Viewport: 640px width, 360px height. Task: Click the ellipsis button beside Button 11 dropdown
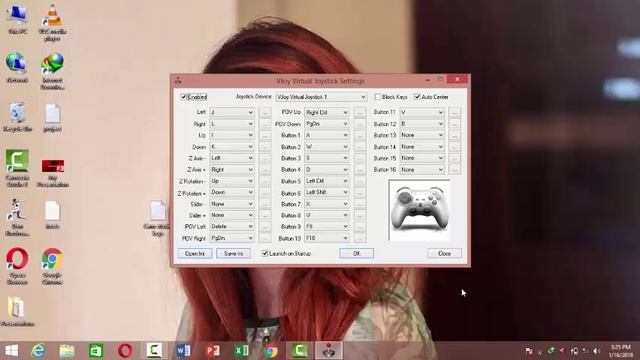pos(454,112)
